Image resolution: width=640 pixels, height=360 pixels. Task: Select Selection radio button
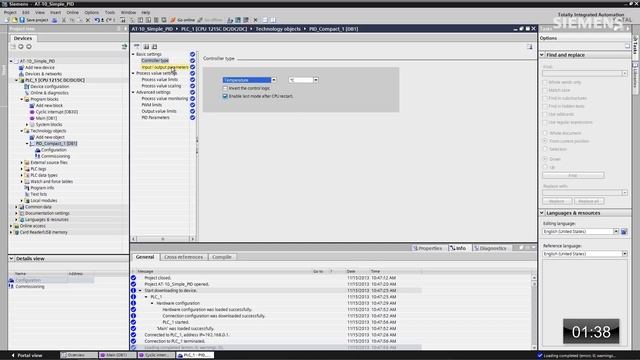coord(545,149)
